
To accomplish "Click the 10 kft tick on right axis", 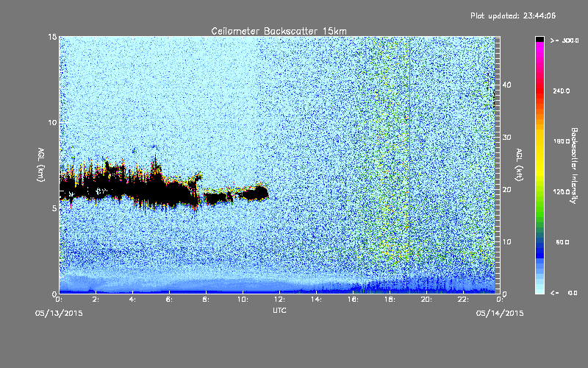I will tap(506, 242).
